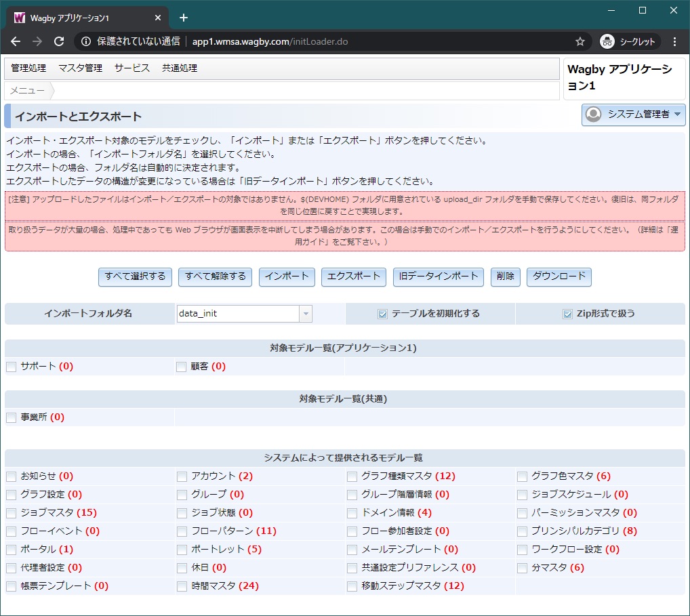Image resolution: width=690 pixels, height=616 pixels.
Task: Open the 共通処理 menu
Action: 180,68
